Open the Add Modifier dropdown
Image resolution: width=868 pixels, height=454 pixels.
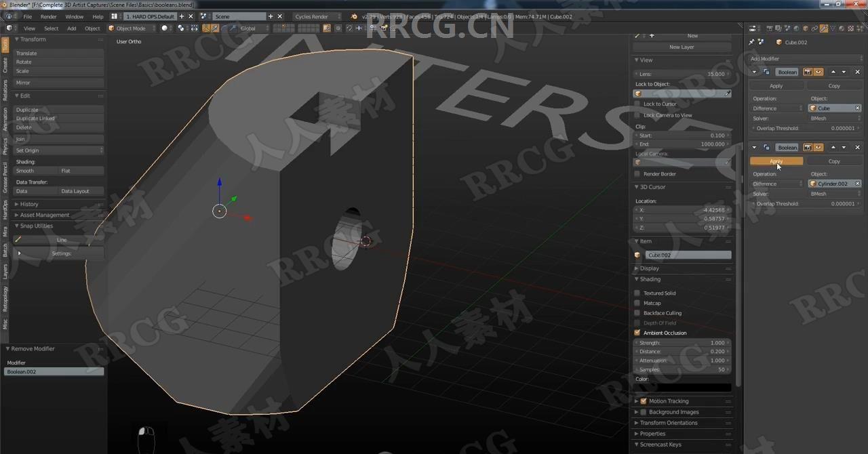pyautogui.click(x=806, y=59)
